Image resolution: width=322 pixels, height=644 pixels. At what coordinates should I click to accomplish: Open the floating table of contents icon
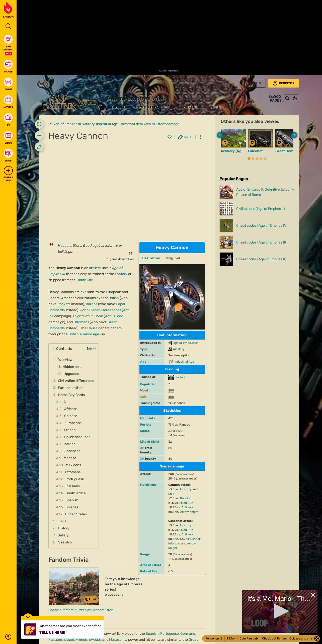(39, 135)
